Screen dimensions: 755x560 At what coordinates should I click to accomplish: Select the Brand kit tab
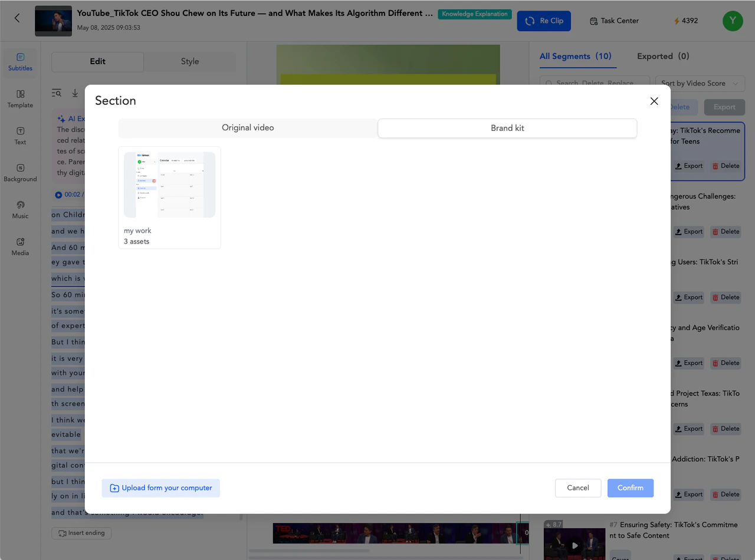coord(507,128)
